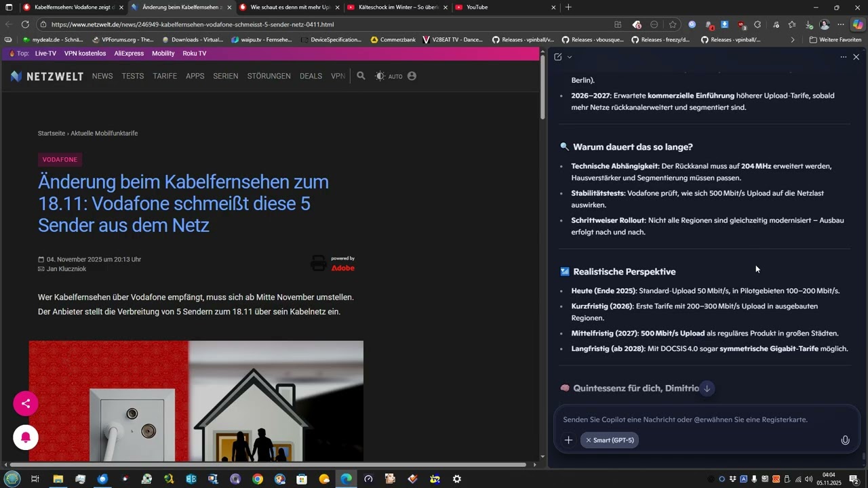868x488 pixels.
Task: Click the Live-TV top link
Action: pyautogui.click(x=45, y=54)
